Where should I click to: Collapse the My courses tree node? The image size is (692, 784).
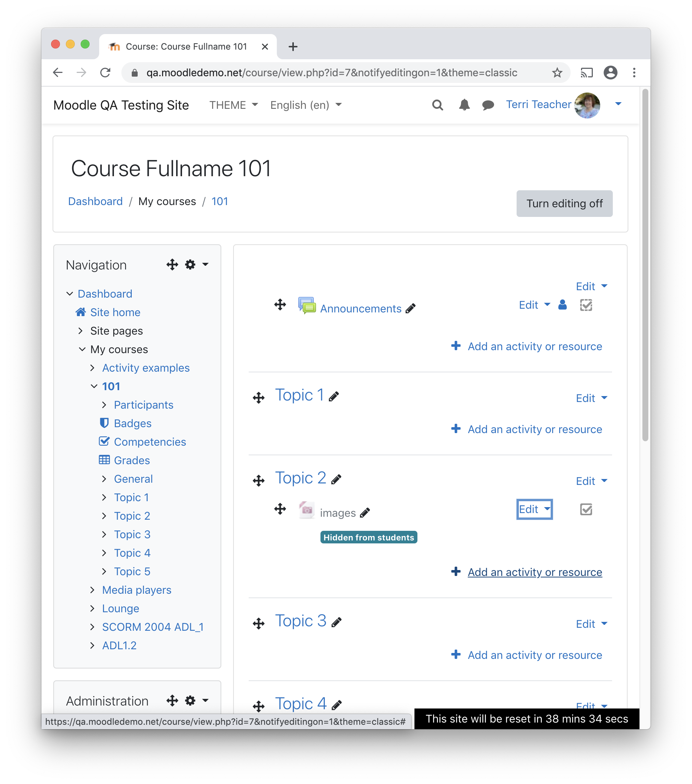pyautogui.click(x=82, y=349)
